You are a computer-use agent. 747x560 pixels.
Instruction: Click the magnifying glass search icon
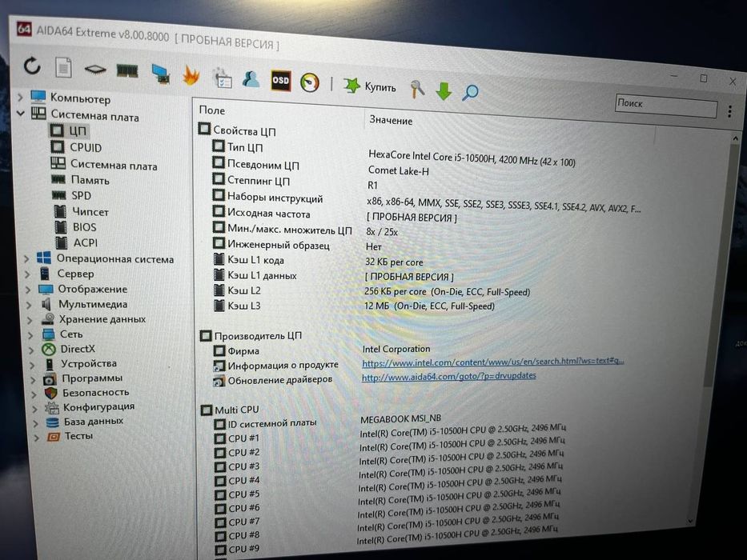[470, 92]
